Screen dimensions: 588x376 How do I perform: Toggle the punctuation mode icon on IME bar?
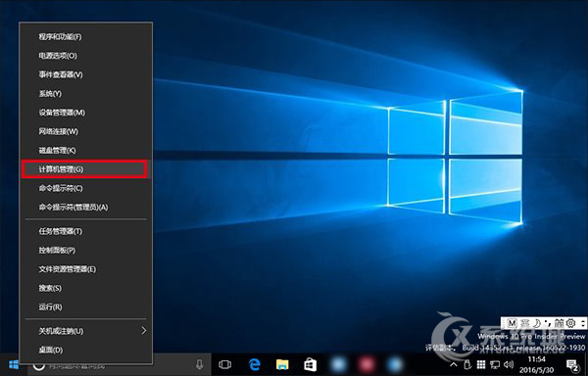tap(548, 323)
